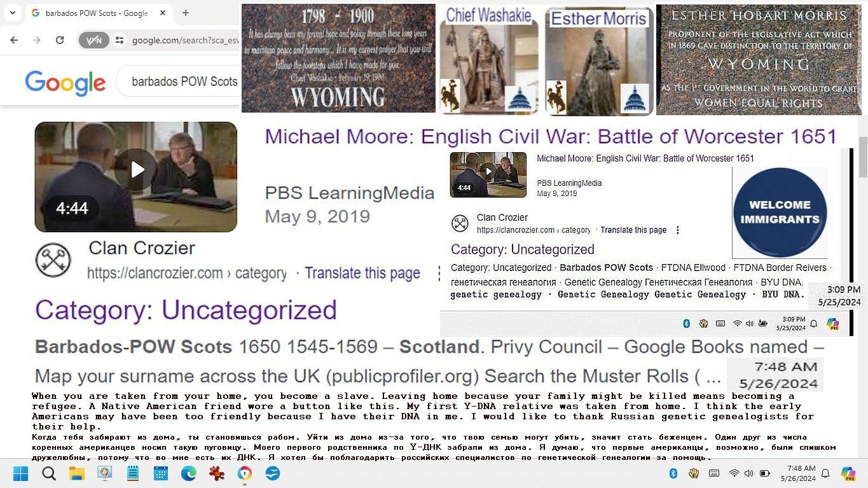Launch Microsoft Edge from the taskbar
This screenshot has width=868, height=488.
[189, 473]
